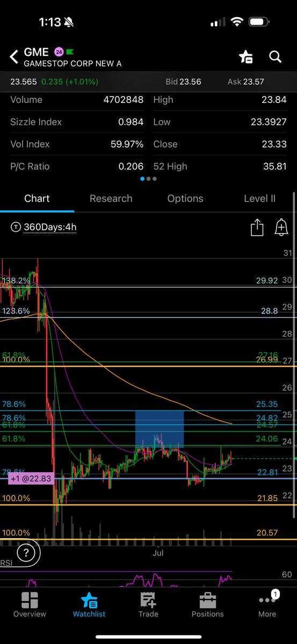The width and height of the screenshot is (297, 644).
Task: Tap the Bid 23.56 value
Action: 183,82
